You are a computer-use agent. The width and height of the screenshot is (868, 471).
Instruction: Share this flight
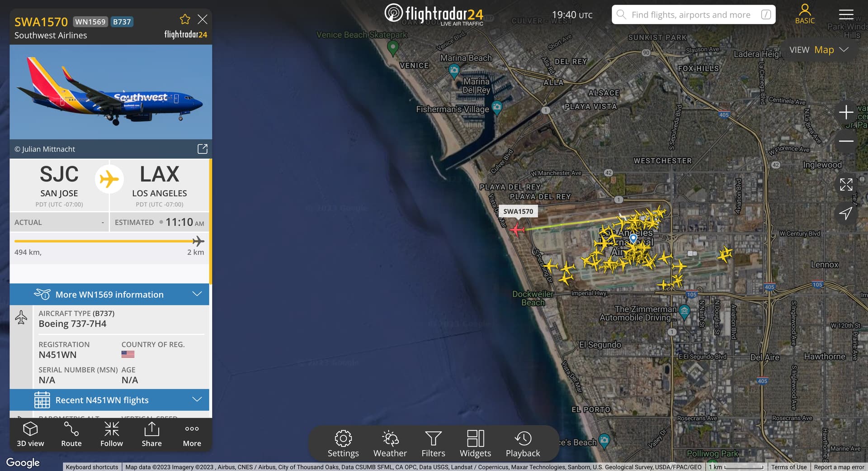pos(151,434)
